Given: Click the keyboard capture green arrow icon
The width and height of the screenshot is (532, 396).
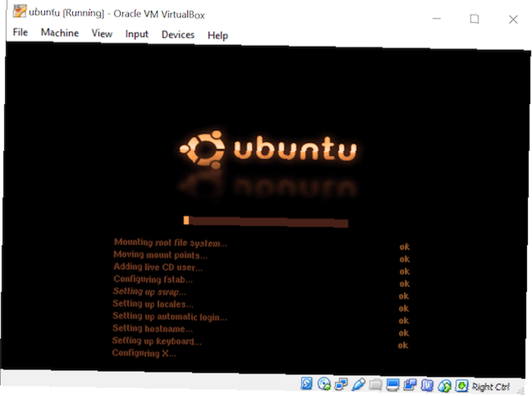Looking at the screenshot, I should coord(461,385).
